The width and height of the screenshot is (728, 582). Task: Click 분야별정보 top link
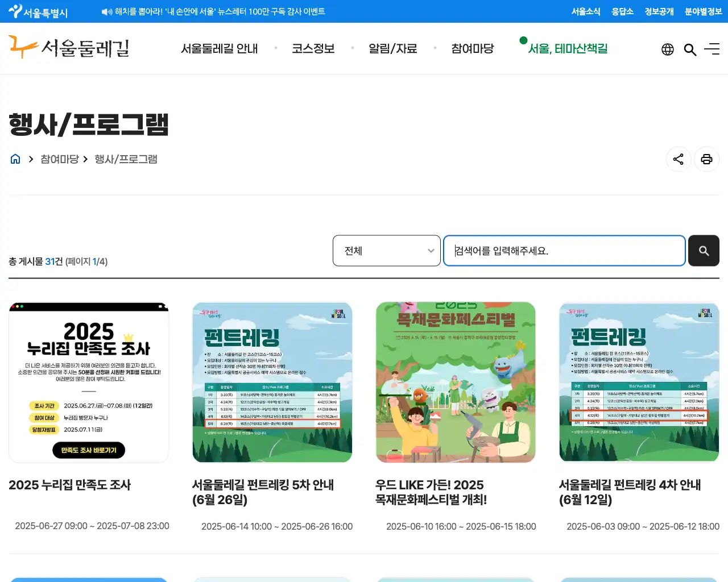coord(704,11)
